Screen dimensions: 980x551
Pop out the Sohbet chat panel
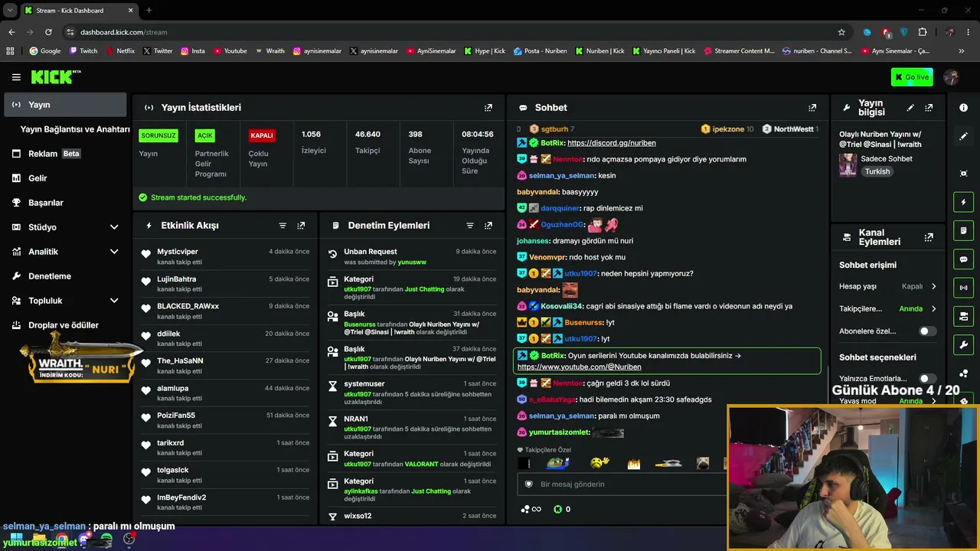click(812, 108)
